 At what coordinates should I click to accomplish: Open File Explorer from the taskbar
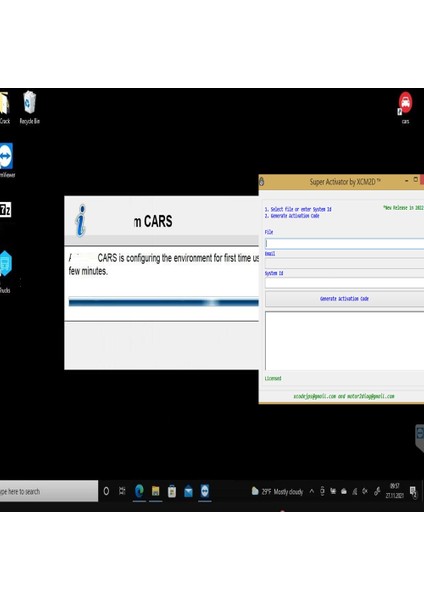[x=155, y=491]
